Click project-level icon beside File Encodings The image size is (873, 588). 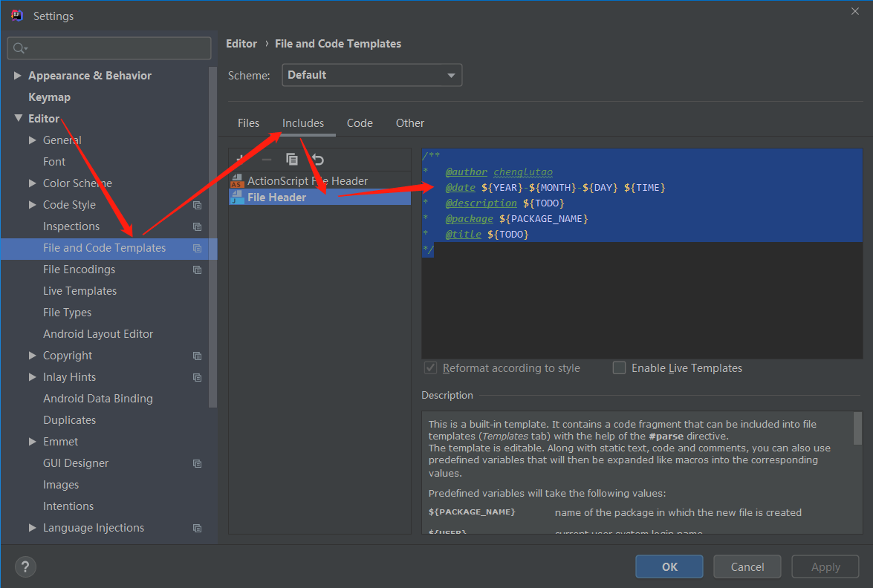pyautogui.click(x=197, y=269)
